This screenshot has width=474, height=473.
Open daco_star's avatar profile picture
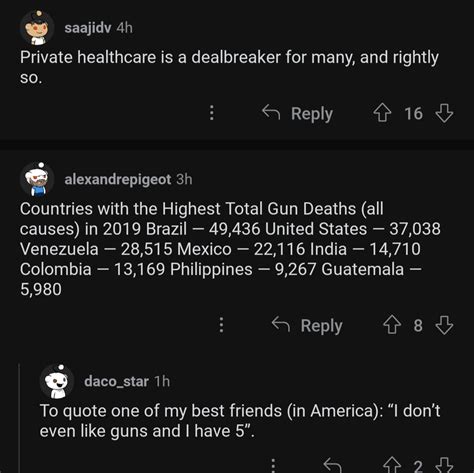57,381
